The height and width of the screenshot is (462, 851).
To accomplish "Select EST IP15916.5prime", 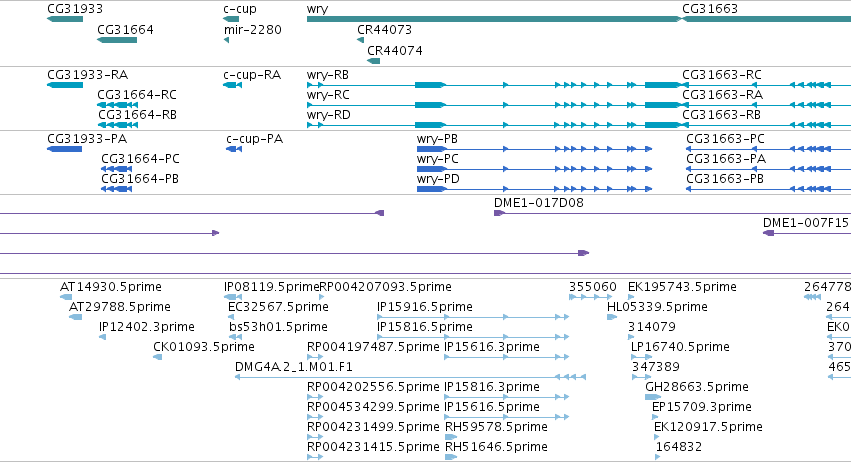I will coord(473,317).
